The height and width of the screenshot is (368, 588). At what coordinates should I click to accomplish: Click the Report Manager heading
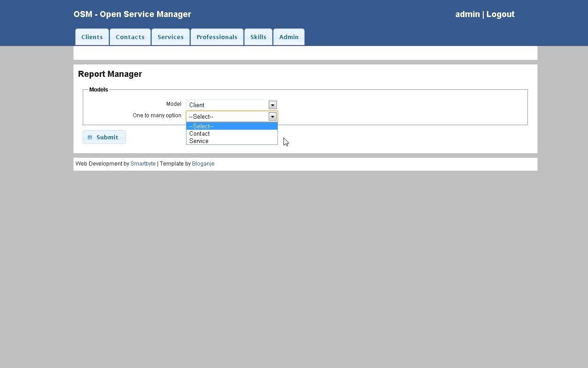point(110,74)
